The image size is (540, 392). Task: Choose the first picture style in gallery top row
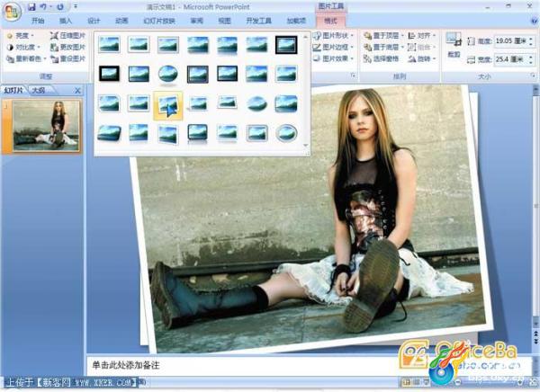[x=109, y=45]
